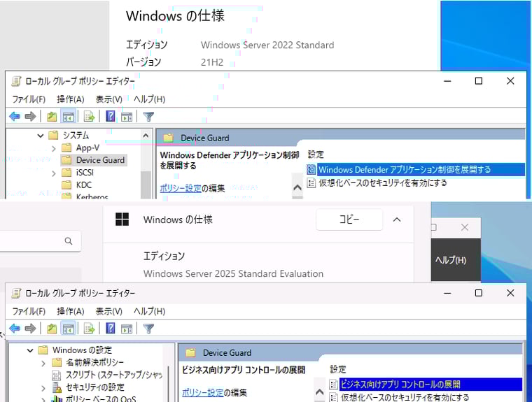Open ポリシー設定 link in upper editor
The width and height of the screenshot is (532, 402).
pos(181,188)
